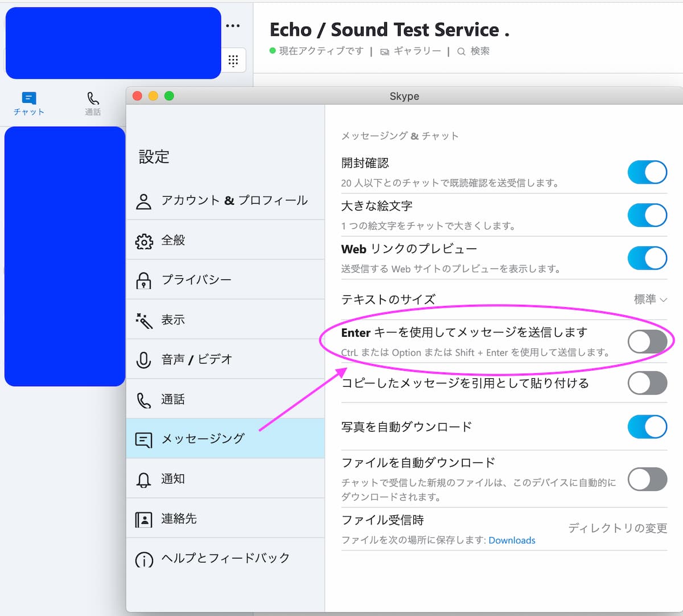This screenshot has height=616, width=683.
Task: Click ギャラリー link in chat header
Action: click(x=417, y=51)
